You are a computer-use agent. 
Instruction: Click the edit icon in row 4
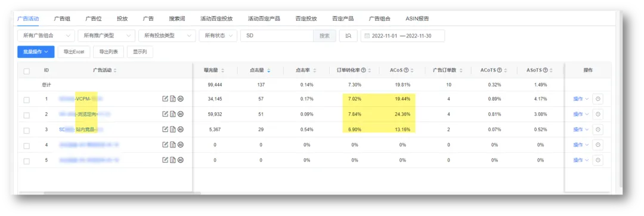click(166, 144)
